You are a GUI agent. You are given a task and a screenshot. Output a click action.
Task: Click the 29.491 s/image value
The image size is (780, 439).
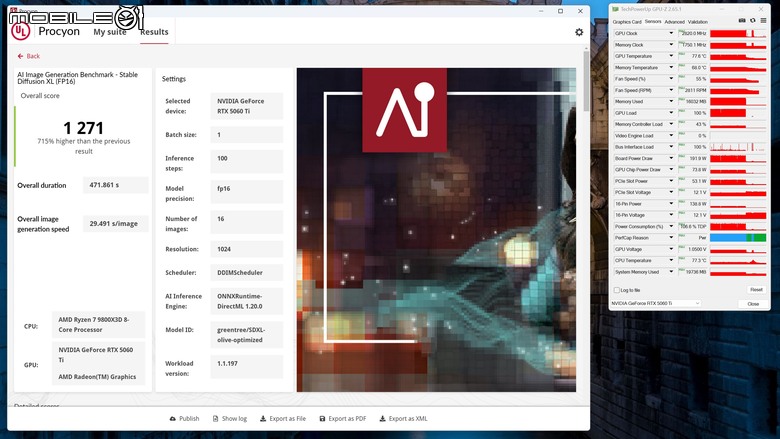(115, 224)
